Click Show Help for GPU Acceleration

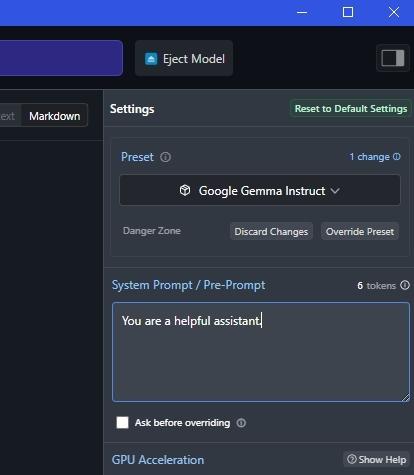pos(376,460)
